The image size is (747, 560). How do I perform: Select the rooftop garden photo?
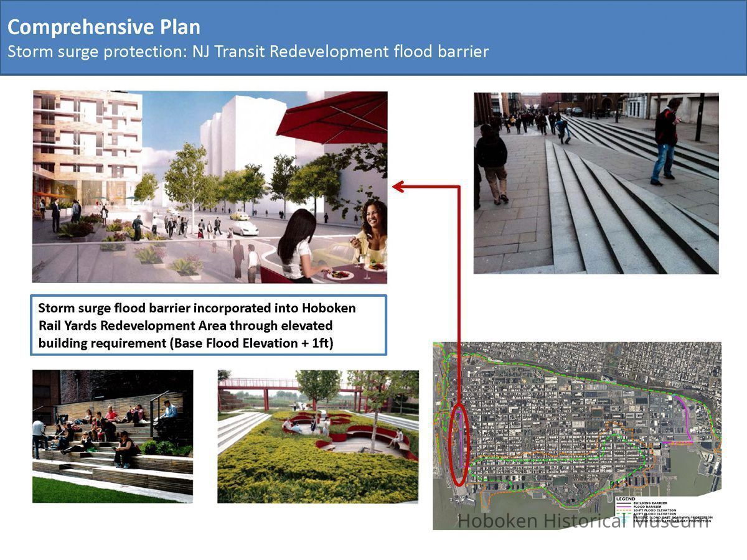[317, 436]
